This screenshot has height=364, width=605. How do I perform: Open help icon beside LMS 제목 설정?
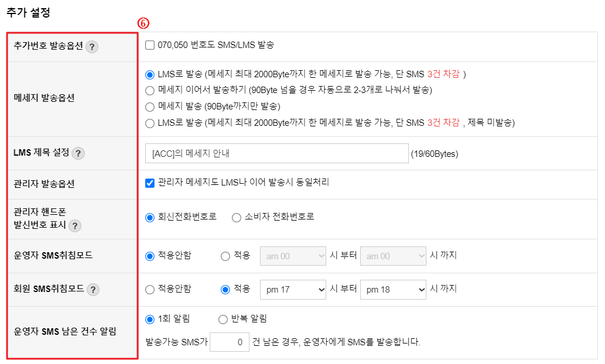(x=78, y=153)
